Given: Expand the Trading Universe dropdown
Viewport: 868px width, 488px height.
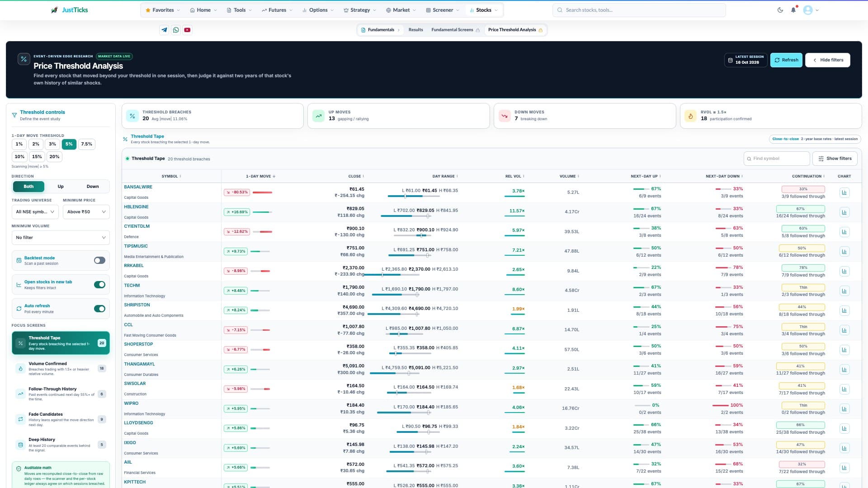Looking at the screenshot, I should tap(35, 211).
